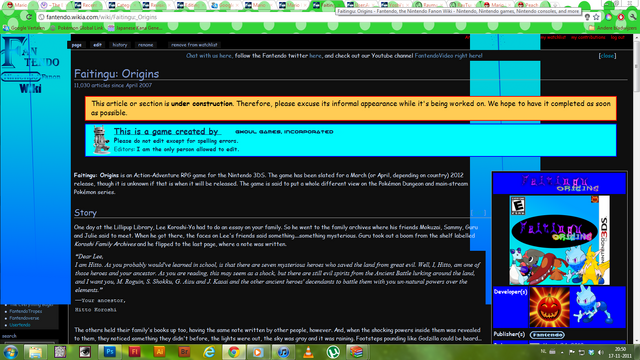The width and height of the screenshot is (640, 360).
Task: Click the Chrome taskbar icon
Action: tap(233, 352)
